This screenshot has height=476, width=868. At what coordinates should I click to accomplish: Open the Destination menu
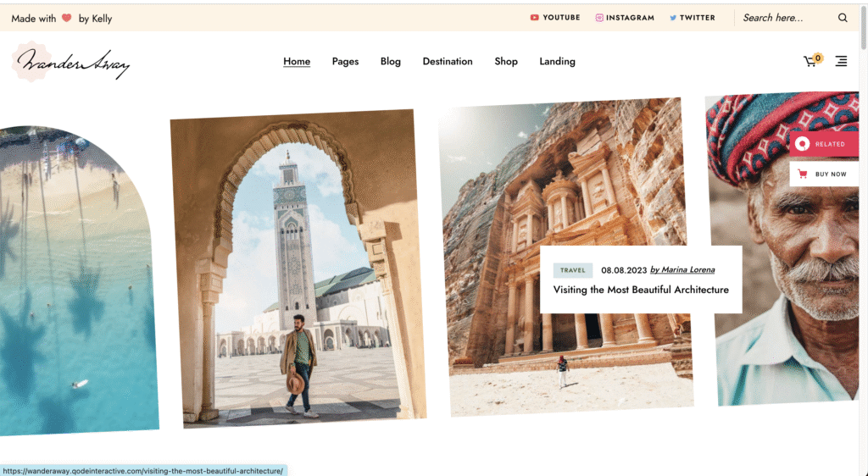(448, 61)
